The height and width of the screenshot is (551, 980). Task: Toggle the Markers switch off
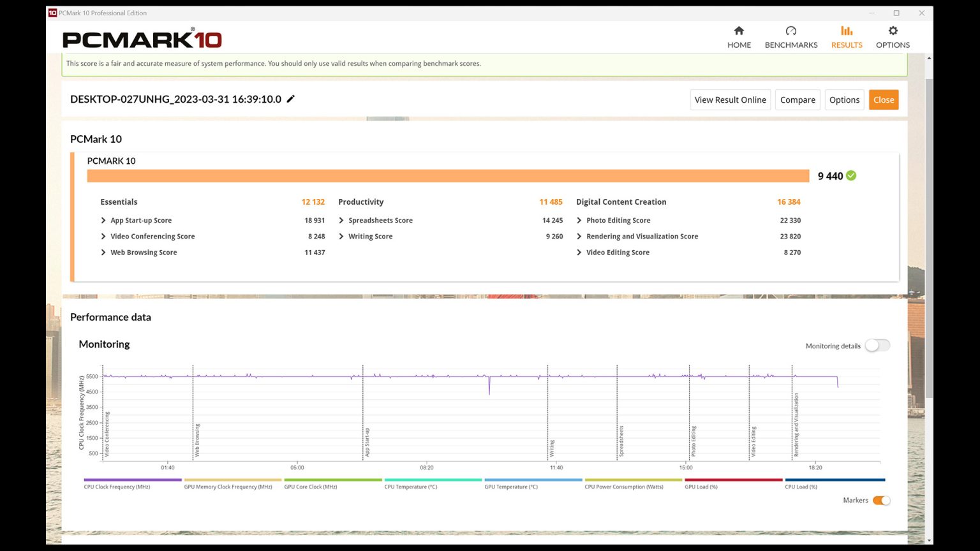coord(881,501)
